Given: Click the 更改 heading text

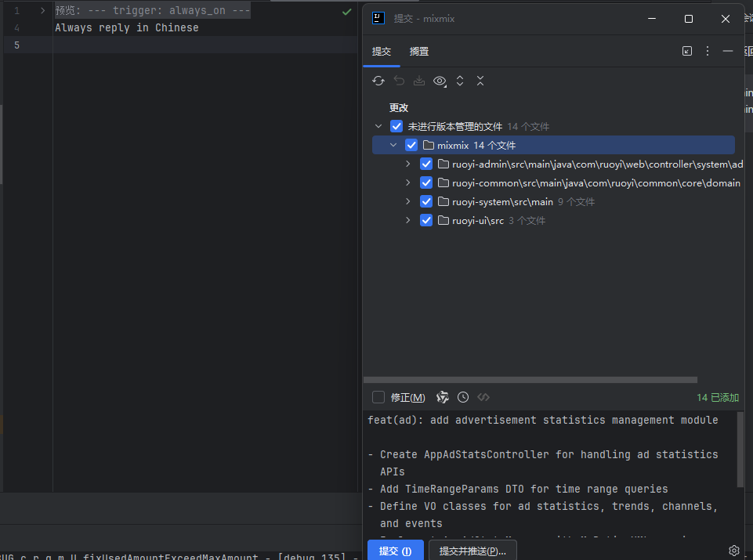Looking at the screenshot, I should point(399,107).
